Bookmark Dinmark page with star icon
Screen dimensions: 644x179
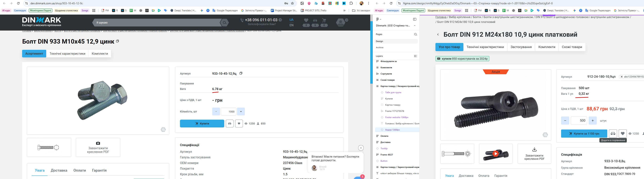pos(293,3)
